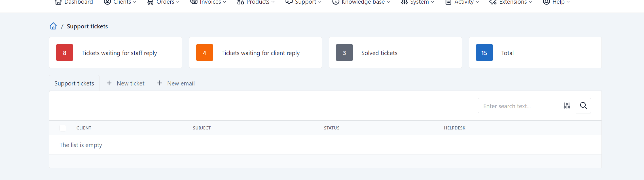Viewport: 644px width, 180px height.
Task: Select all tickets with the header checkbox
Action: pyautogui.click(x=63, y=128)
